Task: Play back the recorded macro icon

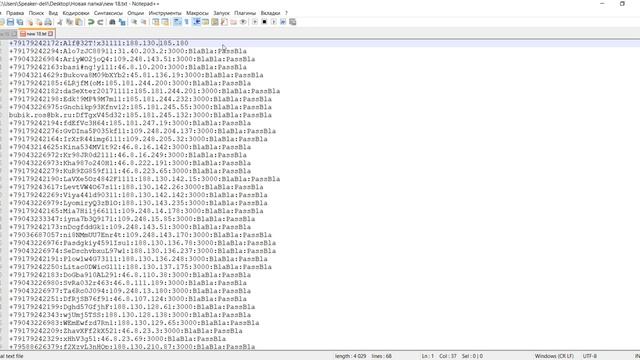Action: coord(273,22)
